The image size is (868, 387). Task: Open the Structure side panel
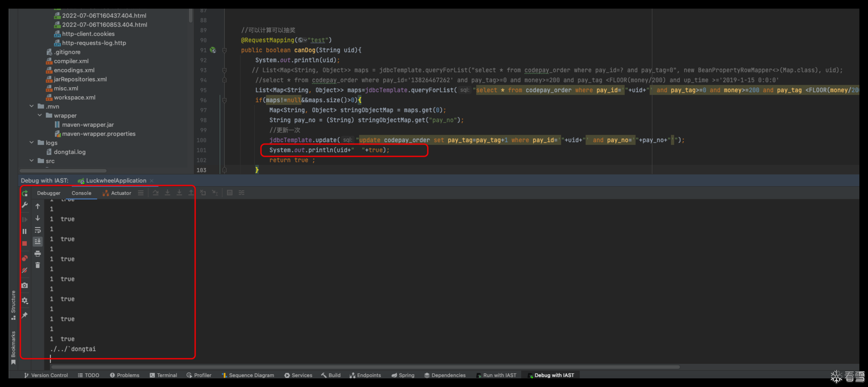pos(13,305)
